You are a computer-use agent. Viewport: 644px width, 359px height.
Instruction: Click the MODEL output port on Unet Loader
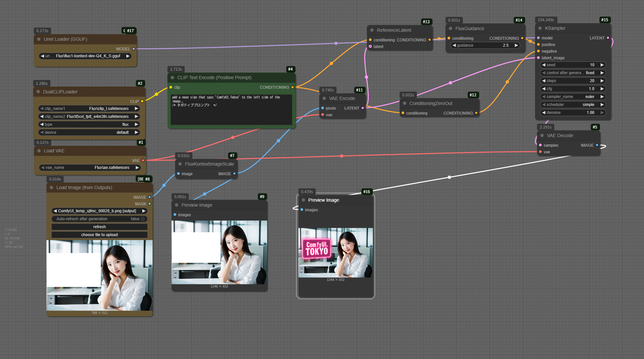point(134,49)
